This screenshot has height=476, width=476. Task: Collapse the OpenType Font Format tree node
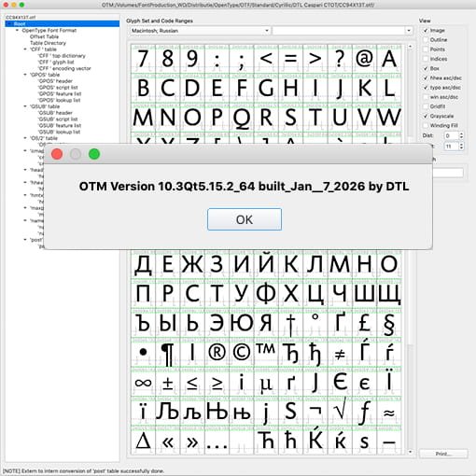pos(18,31)
